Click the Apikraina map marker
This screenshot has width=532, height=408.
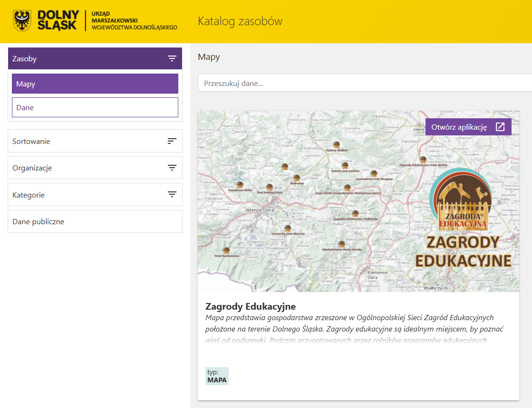click(x=297, y=178)
